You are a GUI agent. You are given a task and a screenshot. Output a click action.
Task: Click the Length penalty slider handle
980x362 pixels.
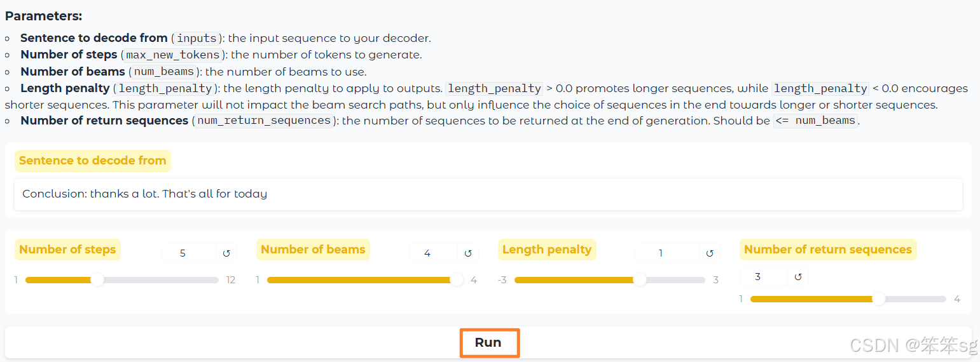coord(640,280)
